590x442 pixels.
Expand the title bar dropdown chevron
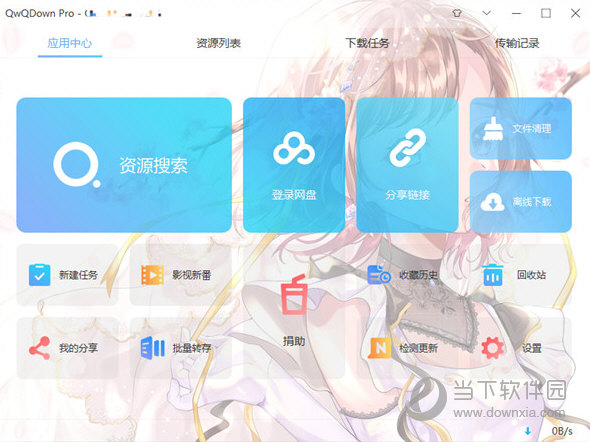click(x=487, y=13)
